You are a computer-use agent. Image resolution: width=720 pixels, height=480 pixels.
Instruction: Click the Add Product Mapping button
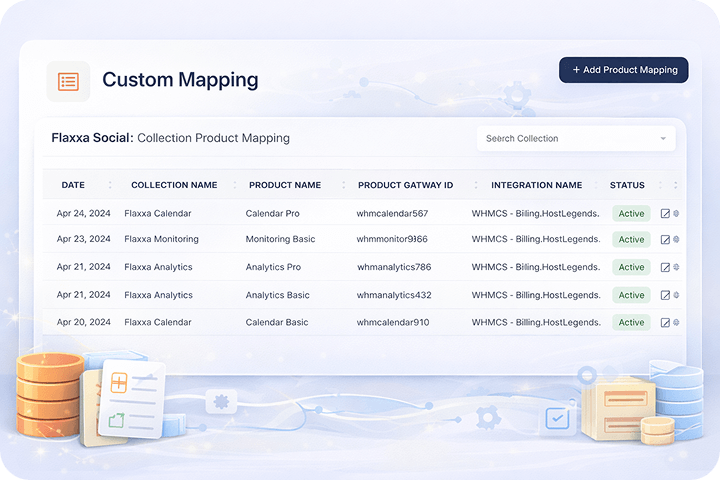(624, 70)
